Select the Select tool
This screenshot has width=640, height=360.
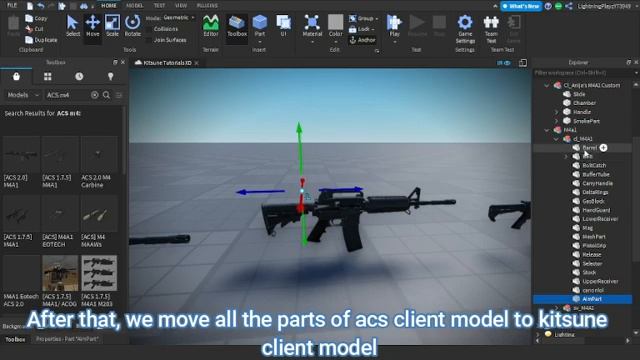pos(73,27)
